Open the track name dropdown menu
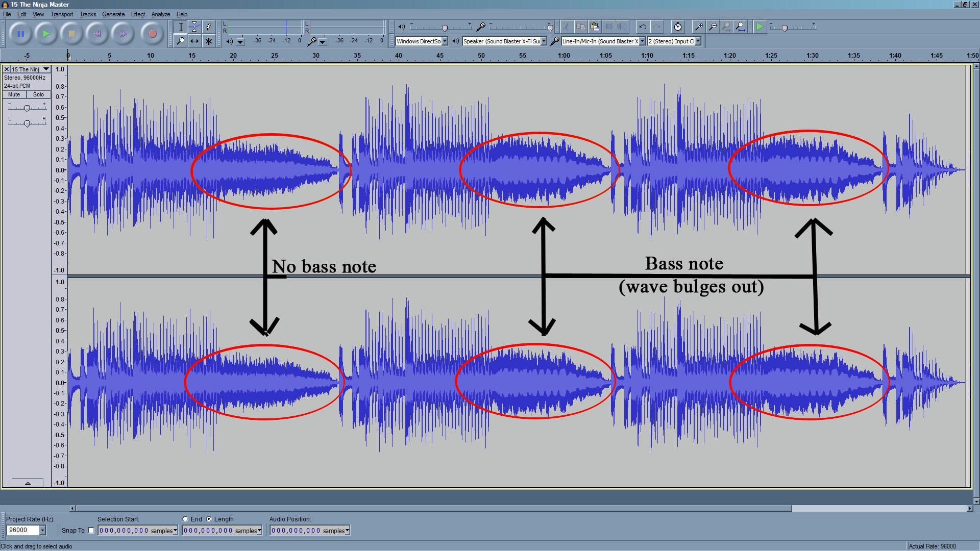This screenshot has height=551, width=980. [46, 69]
